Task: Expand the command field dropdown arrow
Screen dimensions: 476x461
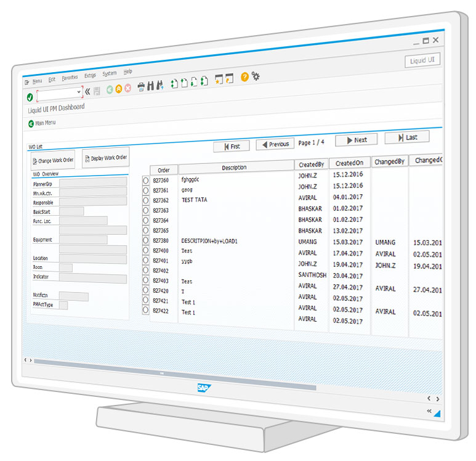Action: [79, 92]
